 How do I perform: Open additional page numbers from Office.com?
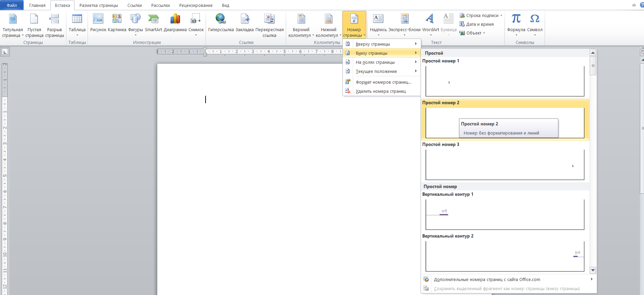pos(487,280)
